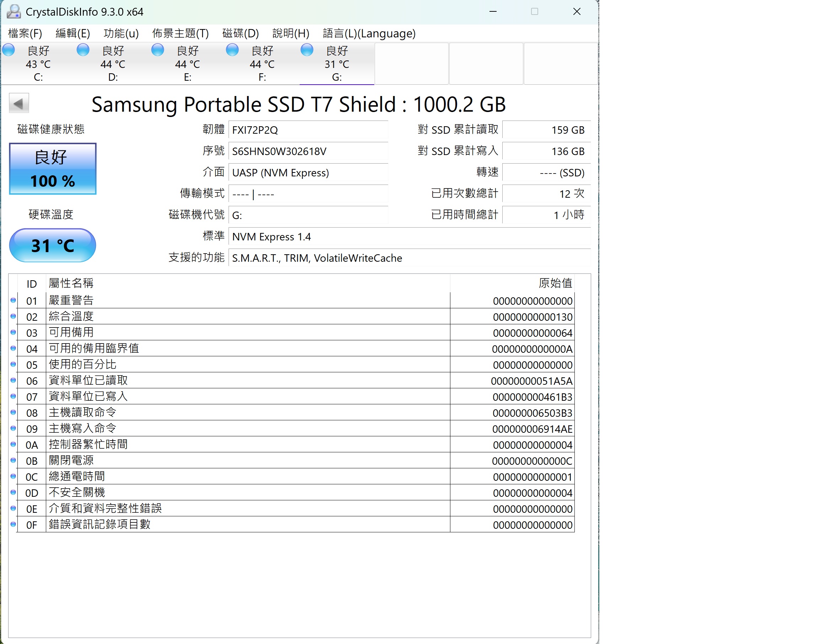This screenshot has width=819, height=644.
Task: Select the D: drive label in disk bar
Action: click(113, 77)
